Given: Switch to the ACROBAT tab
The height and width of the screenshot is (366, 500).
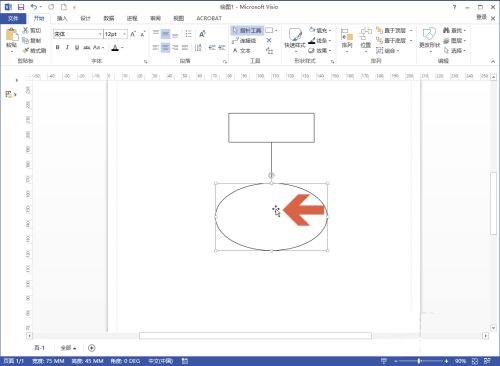Looking at the screenshot, I should [x=209, y=18].
